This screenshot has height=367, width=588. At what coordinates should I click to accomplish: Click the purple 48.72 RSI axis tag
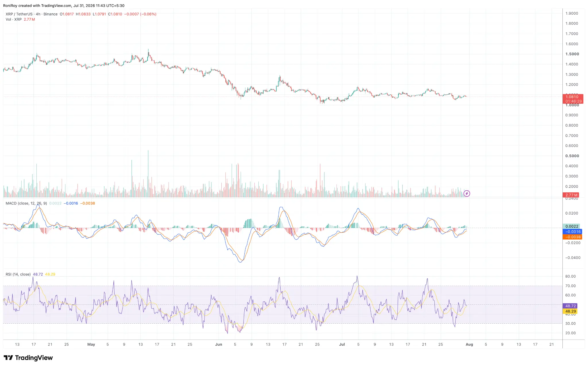click(x=570, y=306)
